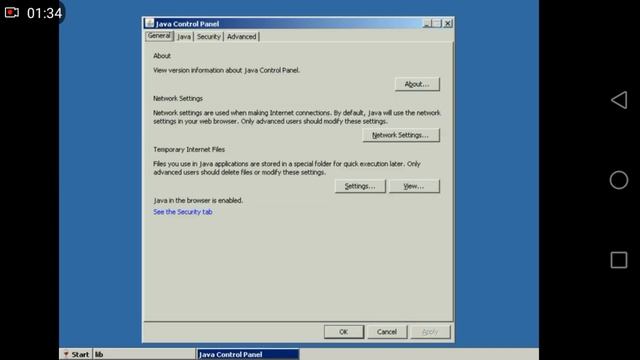Open the Java tab

184,37
